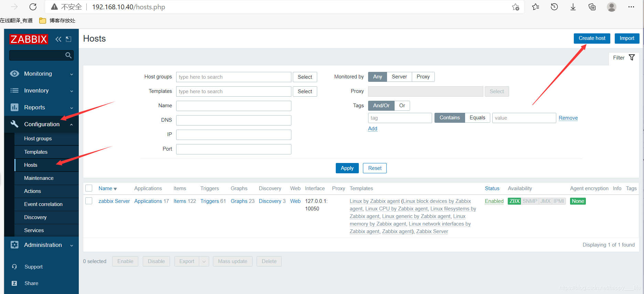Open Actions submenu item
The width and height of the screenshot is (644, 294).
(x=32, y=191)
